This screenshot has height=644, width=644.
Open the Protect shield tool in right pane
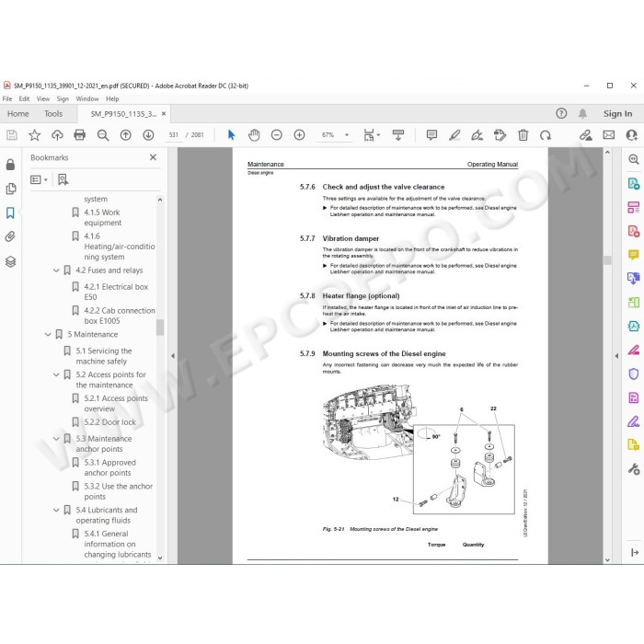(x=633, y=374)
